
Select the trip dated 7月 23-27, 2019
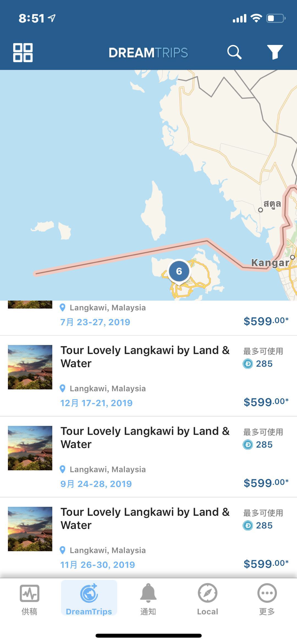[x=95, y=322]
